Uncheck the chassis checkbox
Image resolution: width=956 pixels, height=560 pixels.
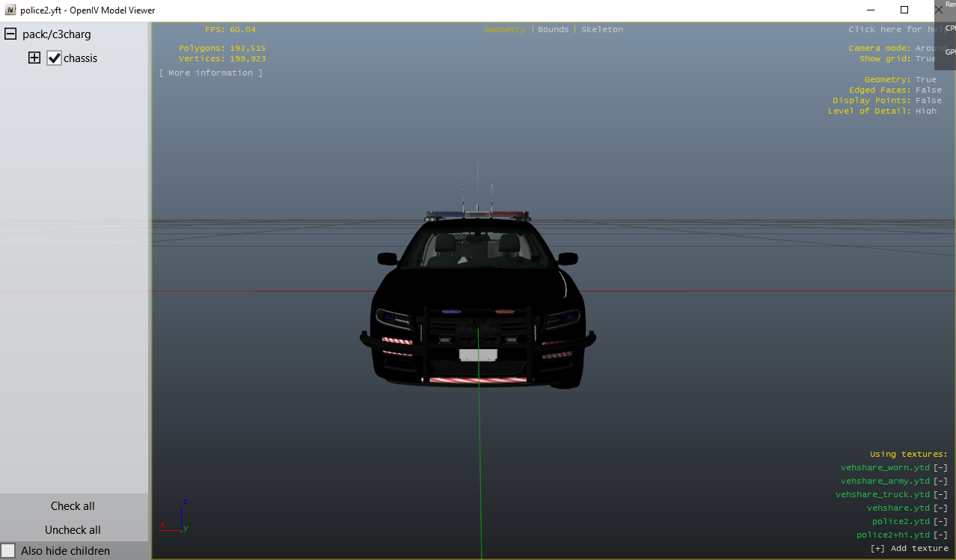pos(54,58)
